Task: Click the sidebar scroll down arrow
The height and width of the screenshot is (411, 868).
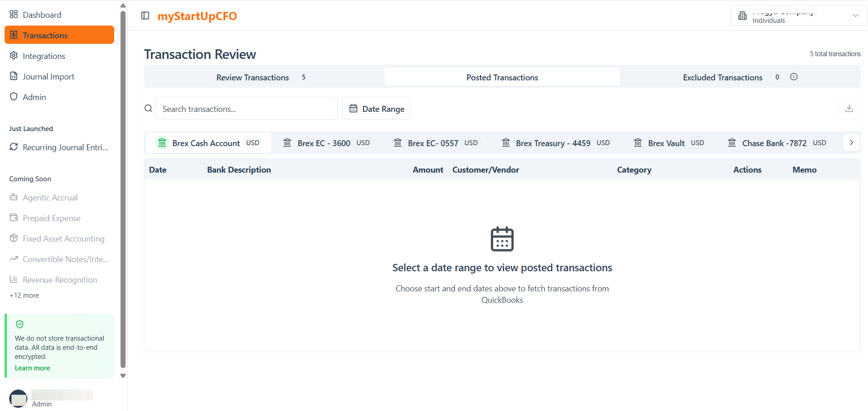Action: 123,376
